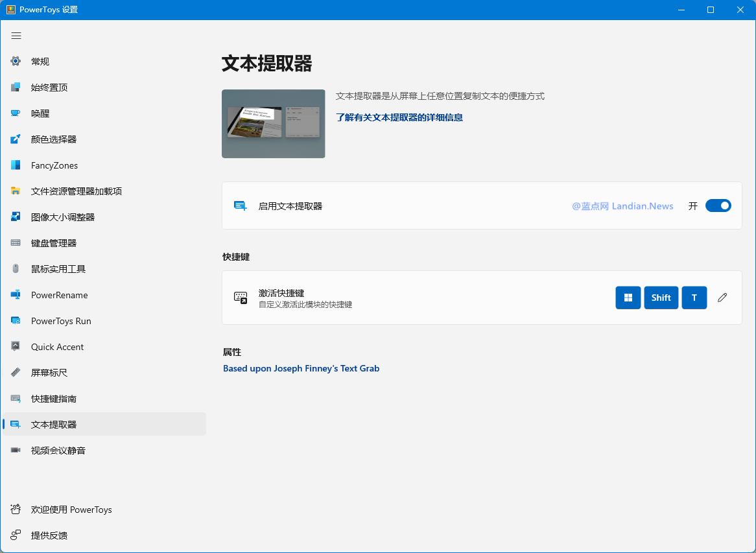Select 视频会议静音 in sidebar
This screenshot has height=553, width=756.
[x=104, y=451]
